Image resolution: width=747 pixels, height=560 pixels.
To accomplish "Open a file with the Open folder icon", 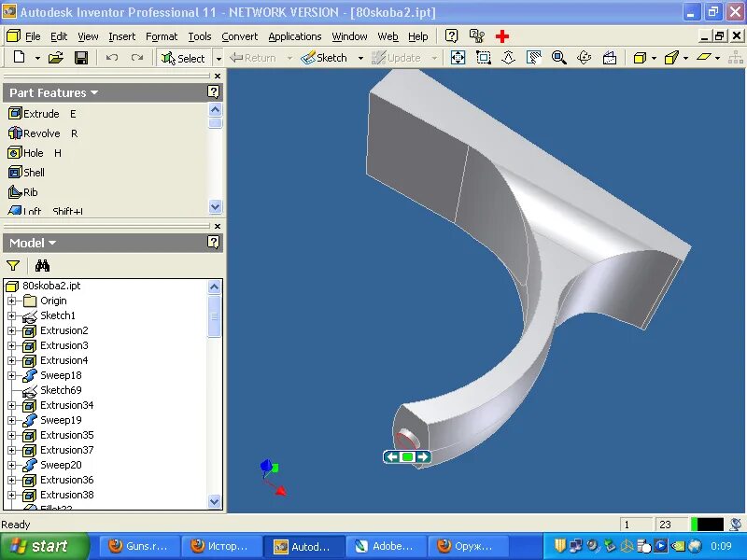I will click(x=56, y=58).
